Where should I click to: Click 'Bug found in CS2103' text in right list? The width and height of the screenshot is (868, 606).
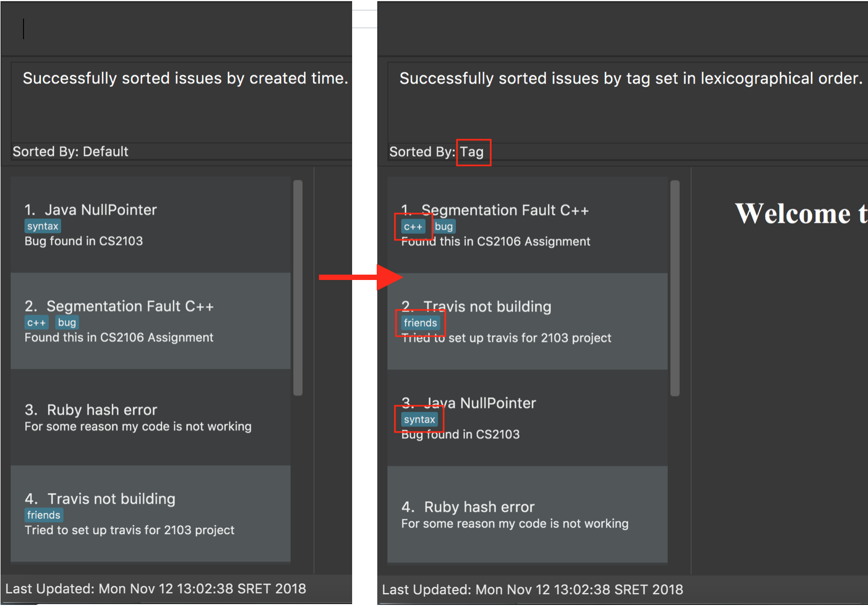[x=460, y=434]
